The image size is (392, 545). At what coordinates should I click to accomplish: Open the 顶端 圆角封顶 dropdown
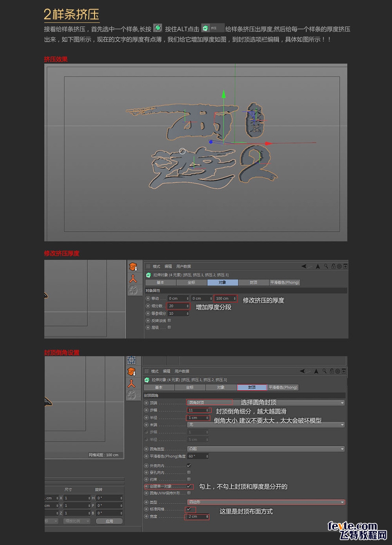pos(266,403)
